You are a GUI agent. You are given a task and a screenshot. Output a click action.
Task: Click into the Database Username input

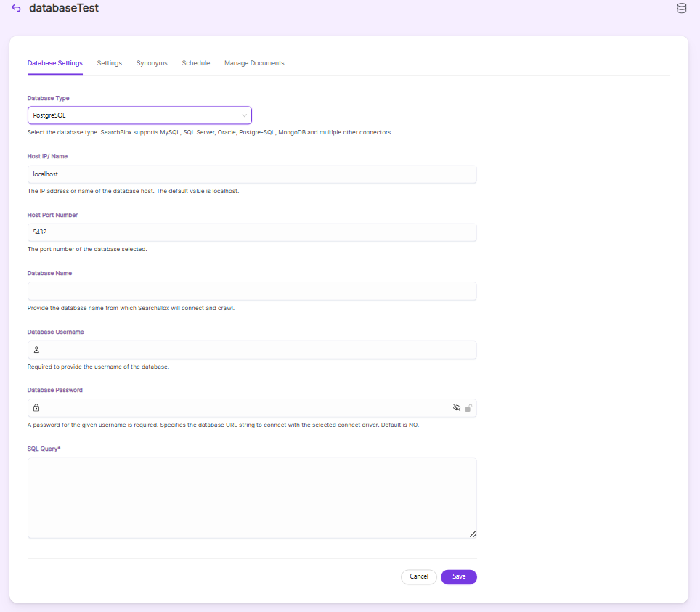click(x=252, y=349)
